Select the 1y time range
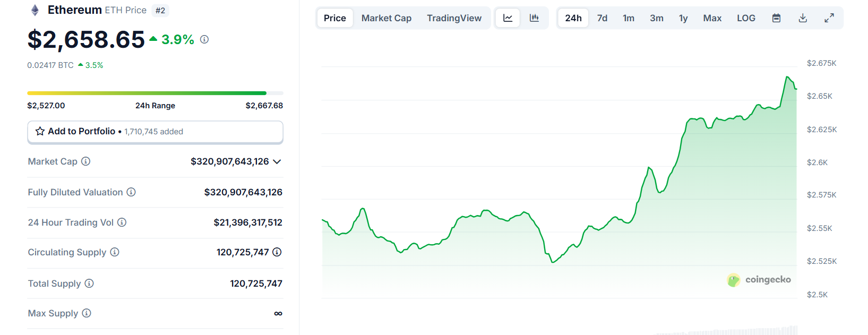868x335 pixels. point(683,18)
